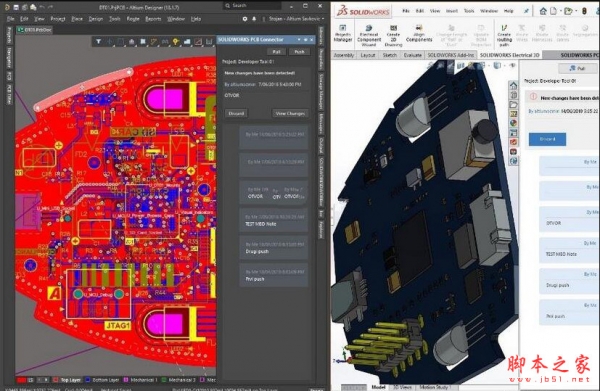
Task: Click View Changes button in connector panel
Action: (290, 113)
